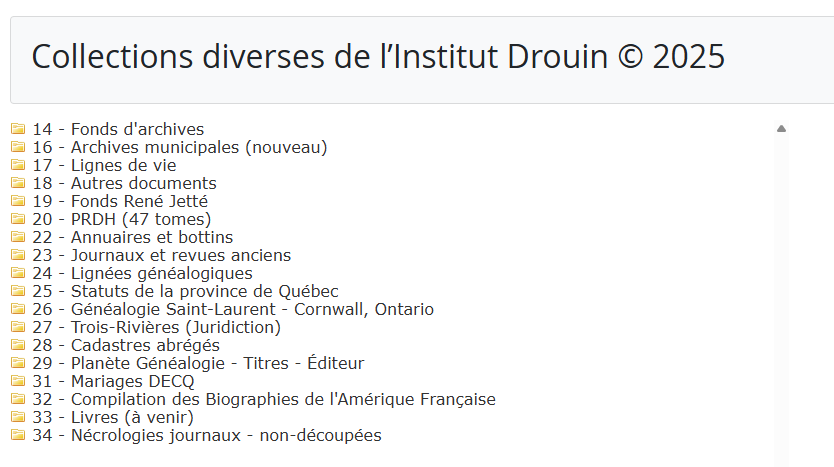Click folder icon beside Mariages DECQ

click(x=18, y=381)
